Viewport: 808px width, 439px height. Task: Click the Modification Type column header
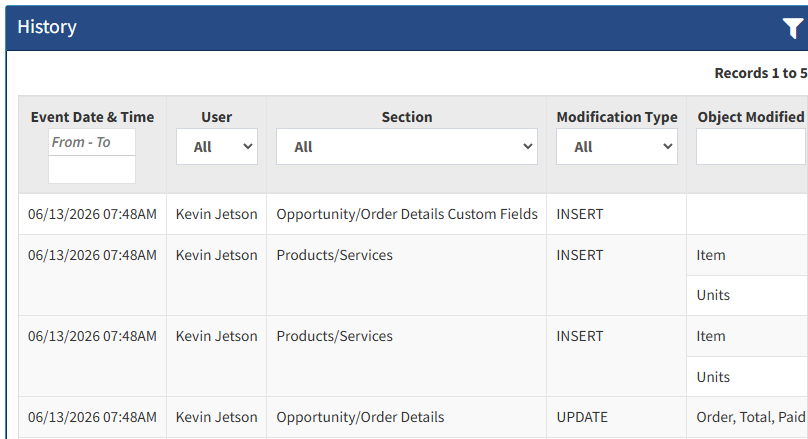[617, 117]
